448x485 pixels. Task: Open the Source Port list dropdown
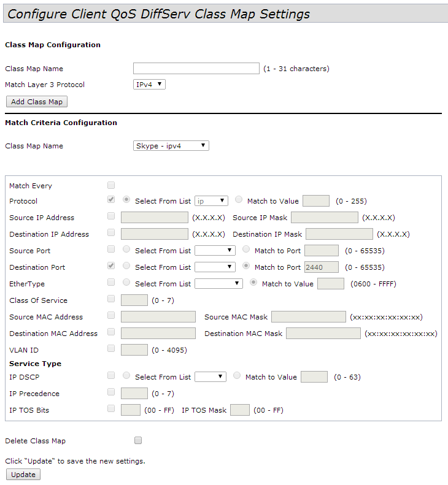(x=215, y=251)
